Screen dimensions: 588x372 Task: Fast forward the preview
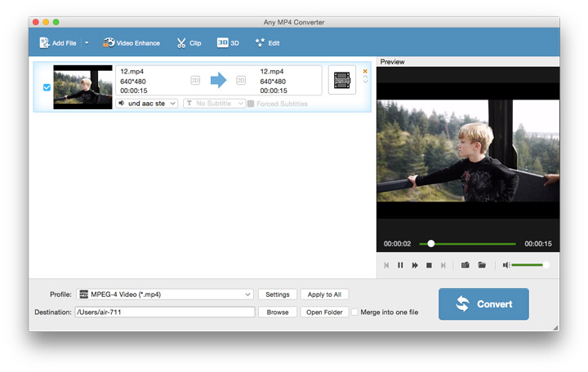click(415, 265)
